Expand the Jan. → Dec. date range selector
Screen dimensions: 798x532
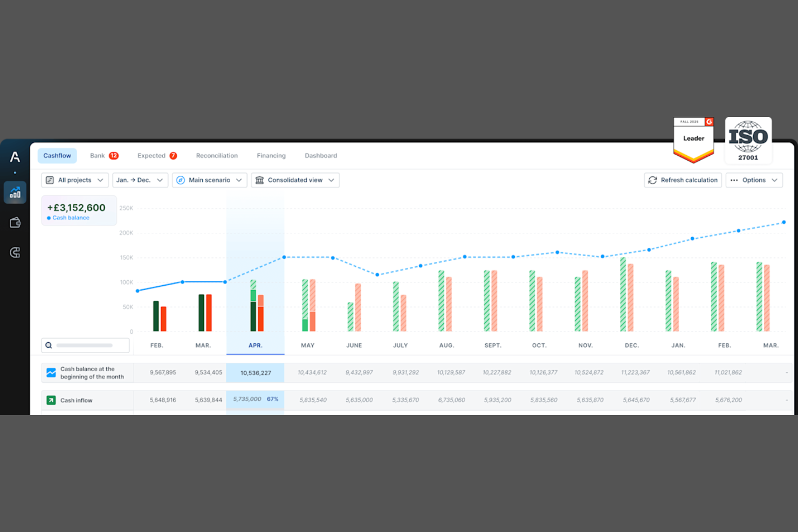[x=140, y=180]
